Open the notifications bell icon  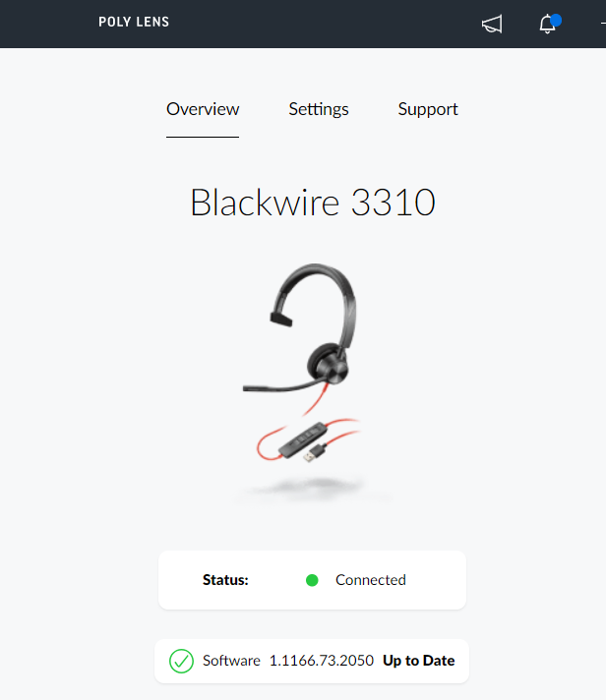tap(548, 25)
